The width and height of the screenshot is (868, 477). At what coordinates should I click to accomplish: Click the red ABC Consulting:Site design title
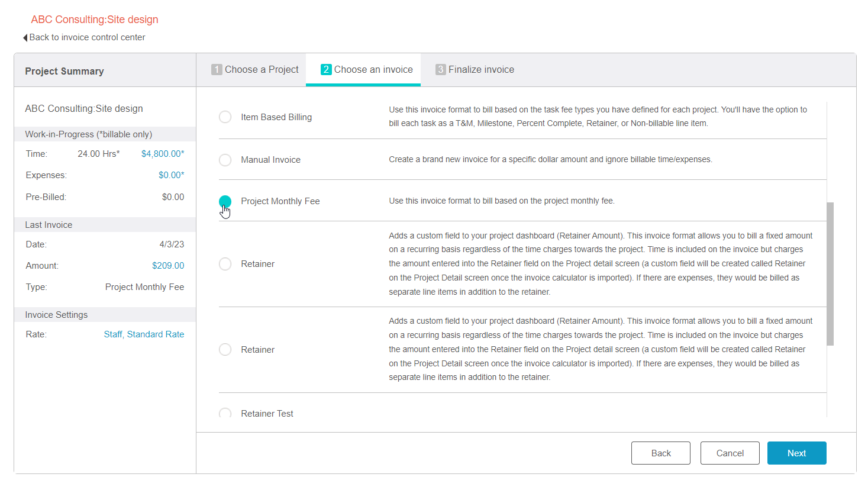tap(95, 20)
